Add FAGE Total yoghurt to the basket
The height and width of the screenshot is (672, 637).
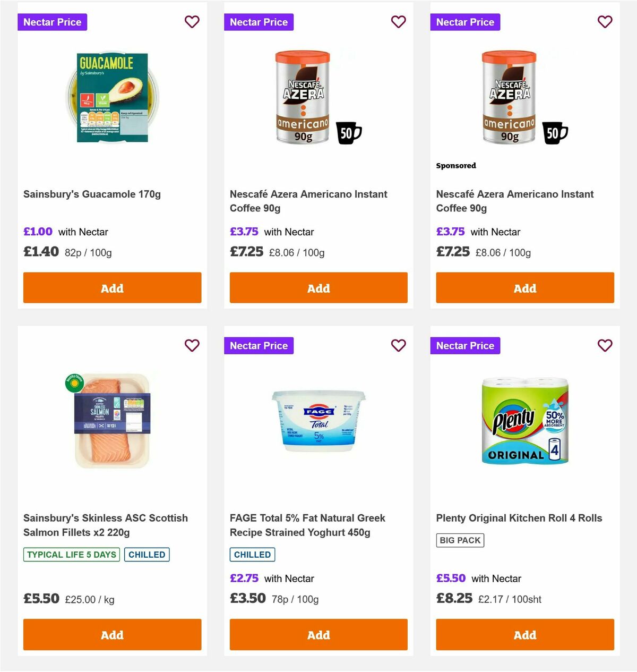point(318,634)
